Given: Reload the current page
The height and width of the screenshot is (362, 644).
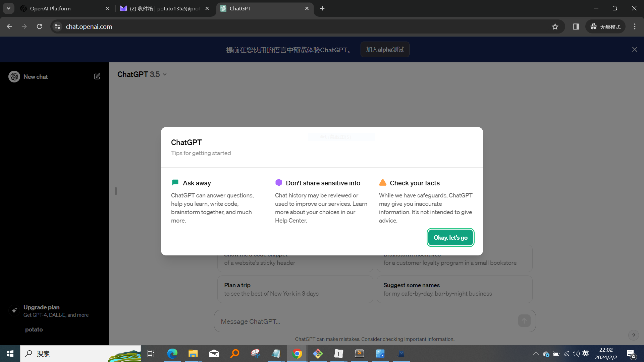Looking at the screenshot, I should 39,26.
